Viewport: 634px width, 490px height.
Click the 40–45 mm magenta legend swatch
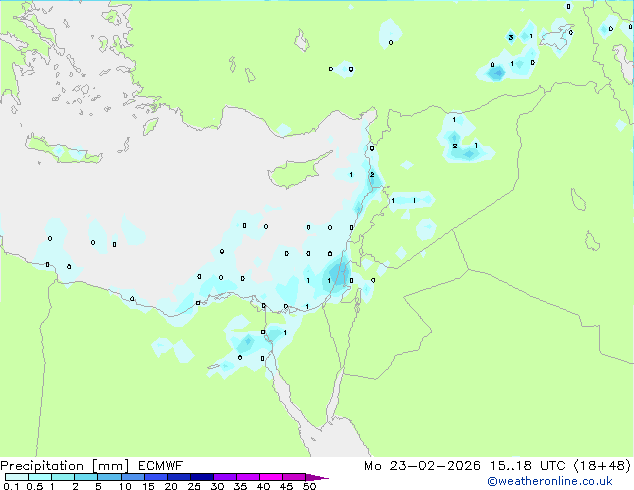click(271, 477)
